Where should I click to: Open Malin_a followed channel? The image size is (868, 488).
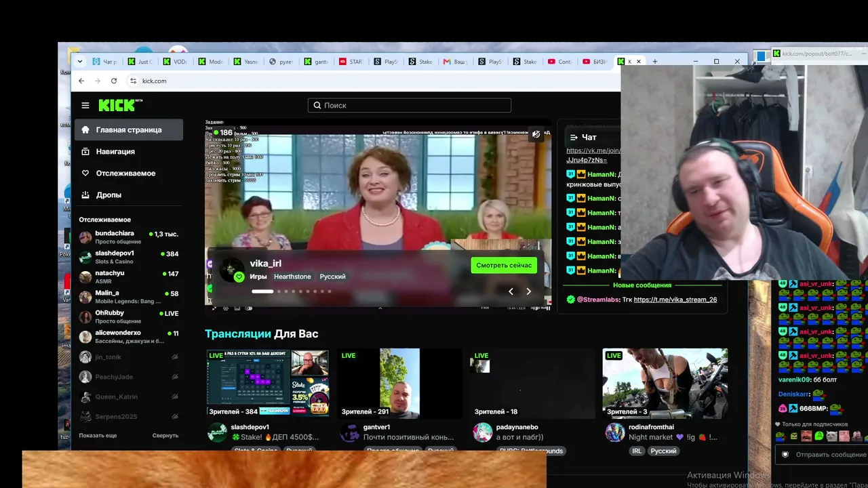tap(128, 297)
